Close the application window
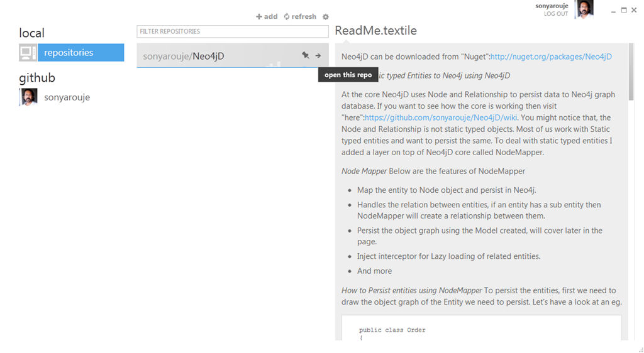The width and height of the screenshot is (644, 353). click(x=635, y=10)
